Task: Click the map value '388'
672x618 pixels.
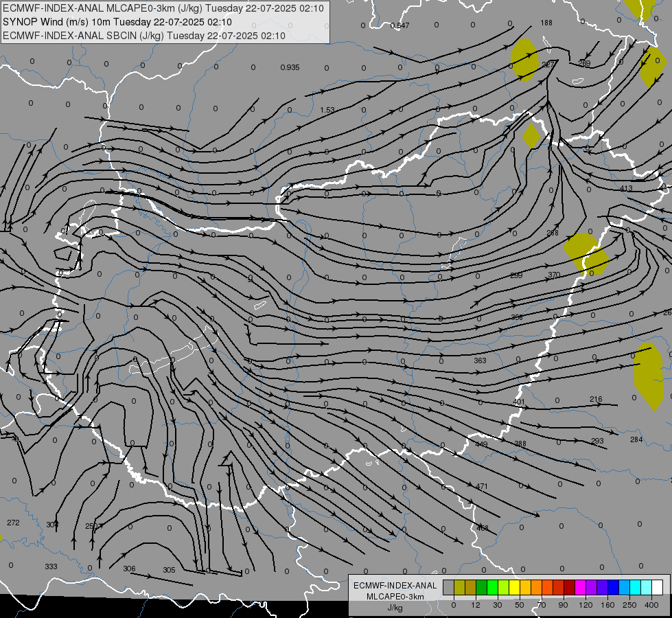Action: point(520,444)
